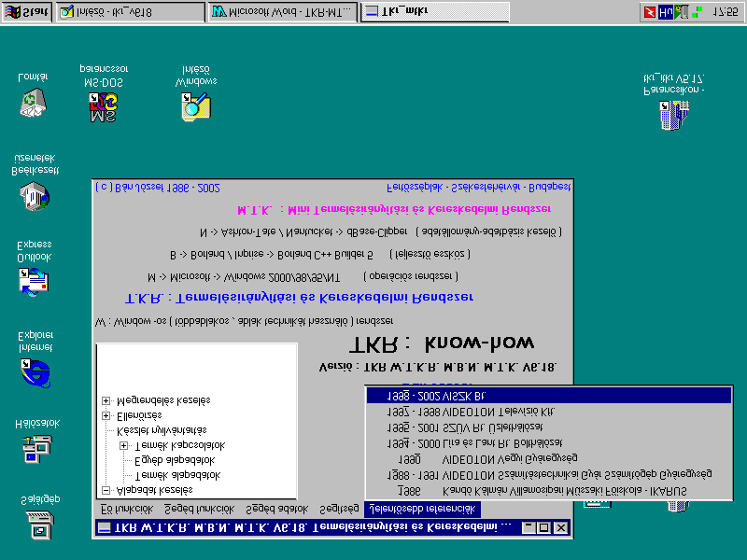Switch to the Tkr_mtkr taskbar button
This screenshot has width=747, height=560.
pos(434,12)
